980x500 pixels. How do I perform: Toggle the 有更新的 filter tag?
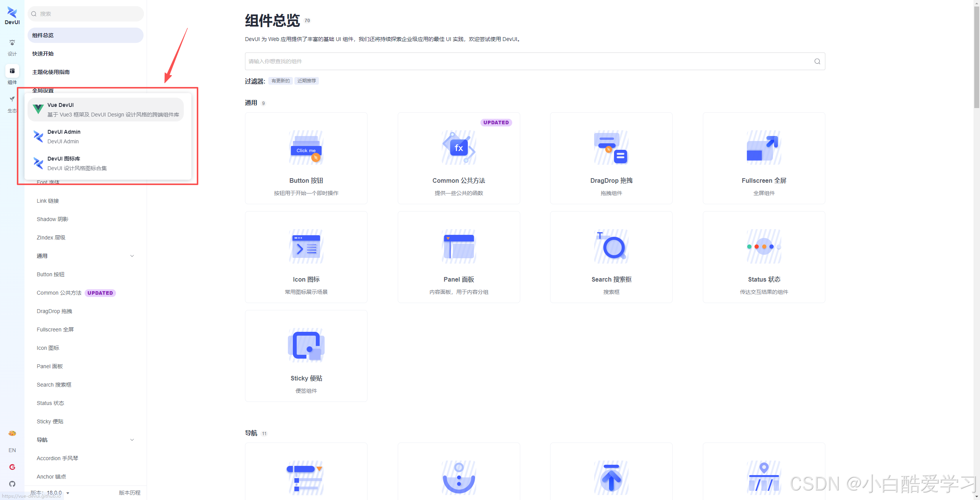pos(280,81)
